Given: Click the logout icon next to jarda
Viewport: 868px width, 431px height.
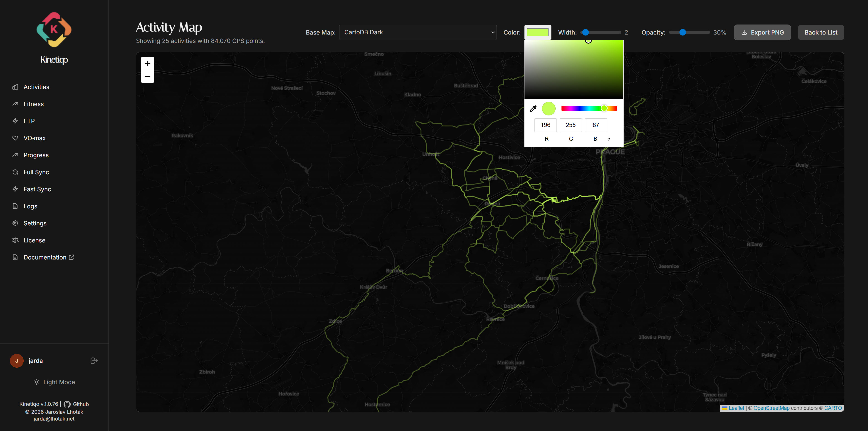Looking at the screenshot, I should click(x=94, y=361).
